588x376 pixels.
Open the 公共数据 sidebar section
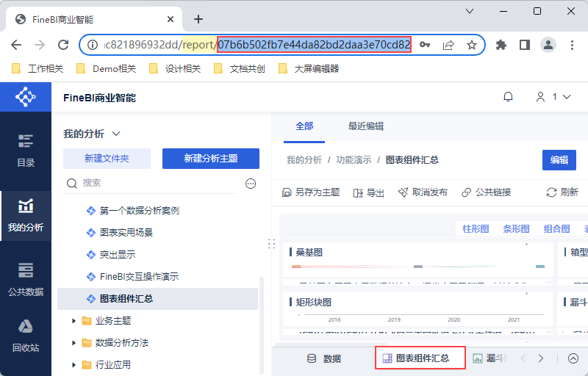pyautogui.click(x=26, y=280)
